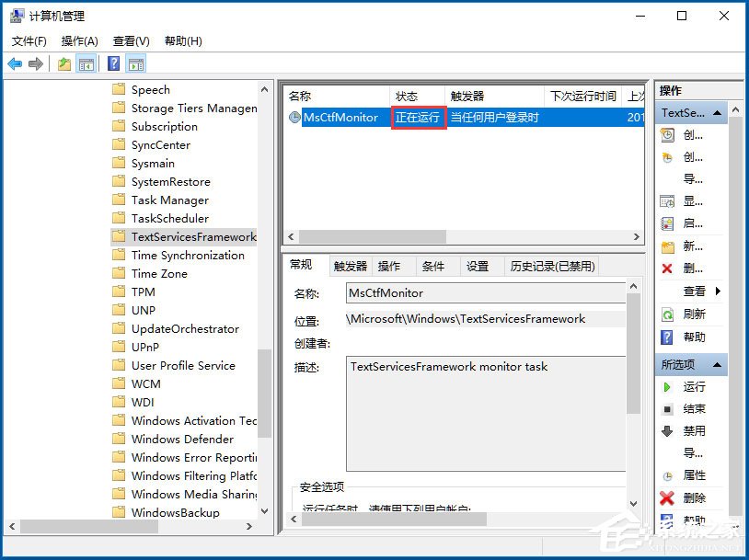
Task: Click the export toolbar icon
Action: click(x=63, y=63)
